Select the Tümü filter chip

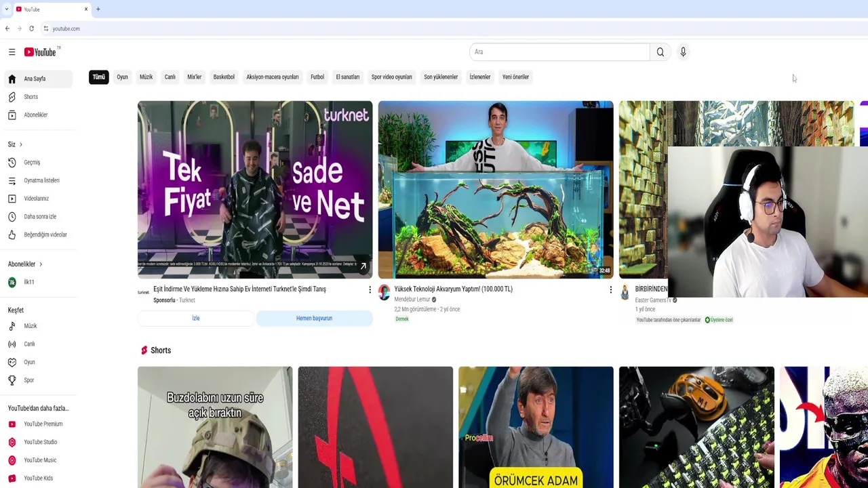pos(98,77)
